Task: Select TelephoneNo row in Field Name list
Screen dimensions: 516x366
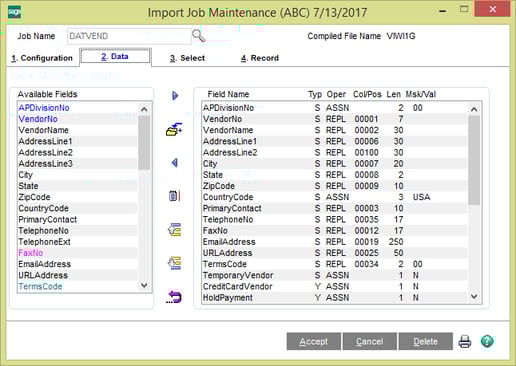Action: [x=335, y=219]
